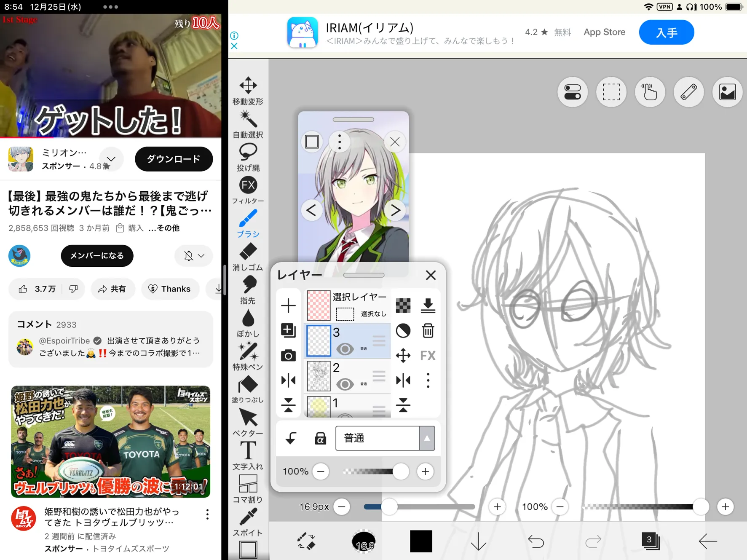The image size is (747, 560).
Task: Delete layer with trash icon
Action: tap(428, 331)
